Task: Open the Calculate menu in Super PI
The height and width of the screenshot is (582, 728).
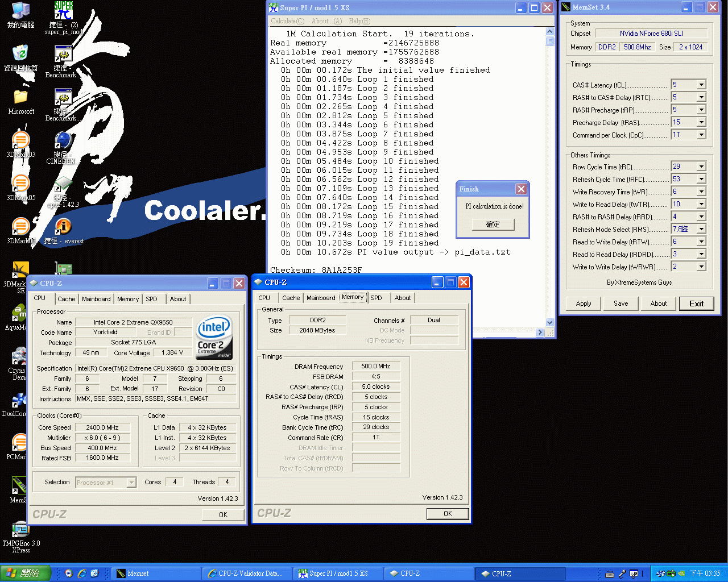Action: [x=287, y=21]
